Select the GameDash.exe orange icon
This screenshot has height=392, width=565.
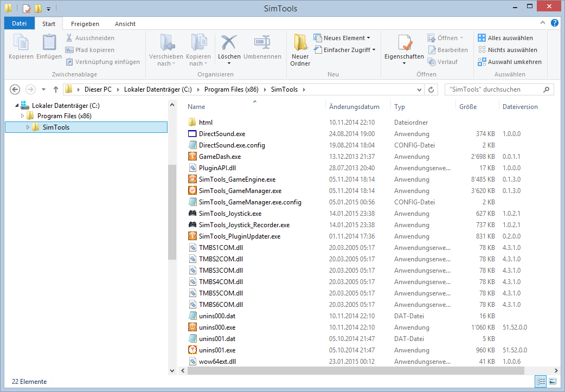tap(192, 156)
